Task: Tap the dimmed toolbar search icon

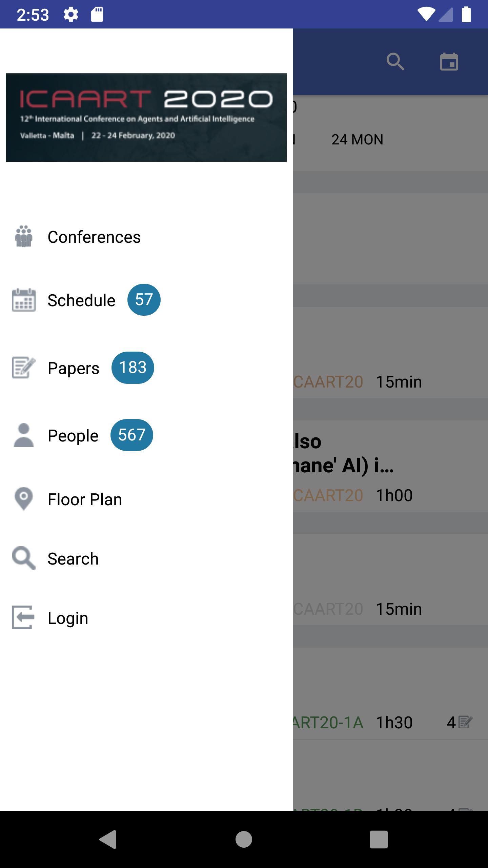Action: tap(395, 62)
